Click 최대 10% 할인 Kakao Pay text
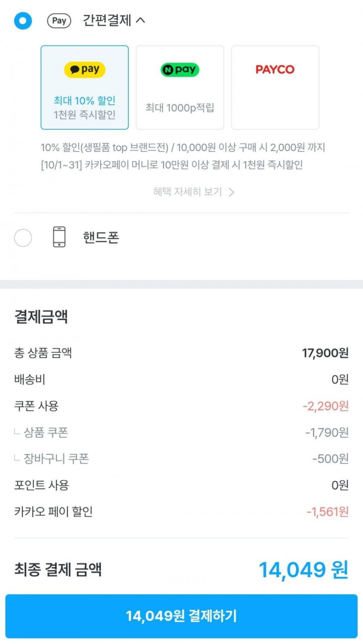This screenshot has height=644, width=363. (85, 100)
